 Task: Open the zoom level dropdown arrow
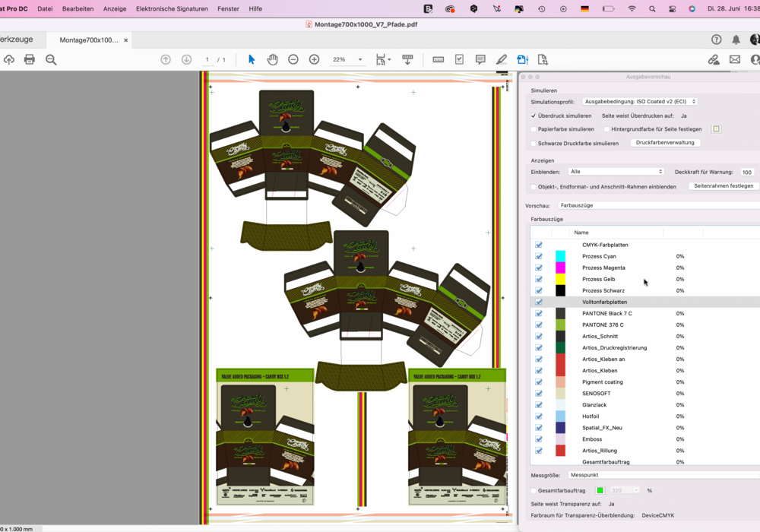point(360,59)
